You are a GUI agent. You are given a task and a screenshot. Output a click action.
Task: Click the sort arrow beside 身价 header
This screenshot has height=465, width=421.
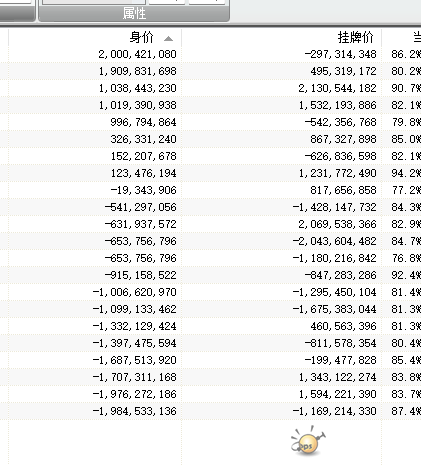click(x=168, y=39)
